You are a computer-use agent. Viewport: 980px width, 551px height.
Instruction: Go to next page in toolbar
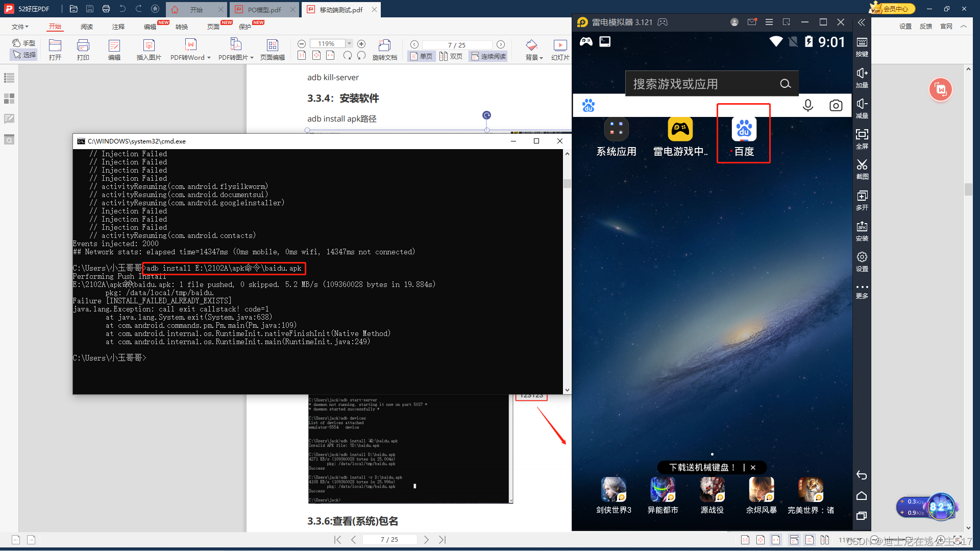tap(501, 44)
